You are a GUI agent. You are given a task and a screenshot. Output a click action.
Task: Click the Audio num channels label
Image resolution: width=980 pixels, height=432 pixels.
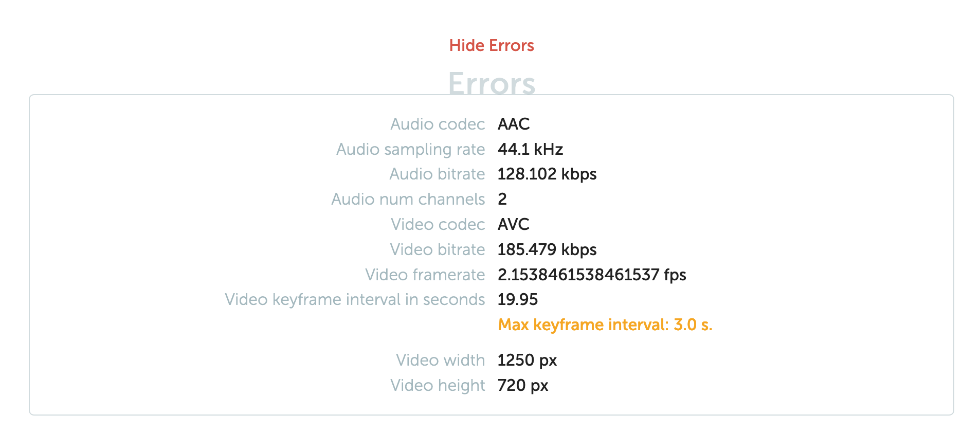click(408, 199)
